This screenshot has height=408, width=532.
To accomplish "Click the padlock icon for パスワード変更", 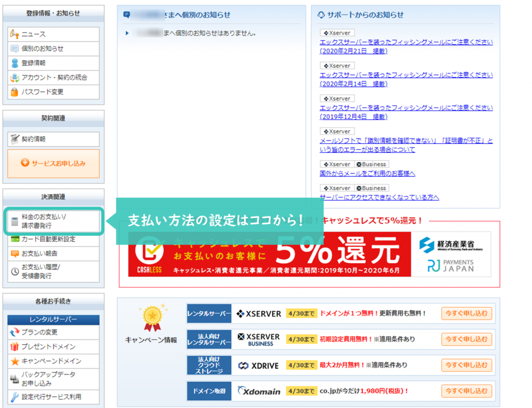I will click(x=15, y=92).
